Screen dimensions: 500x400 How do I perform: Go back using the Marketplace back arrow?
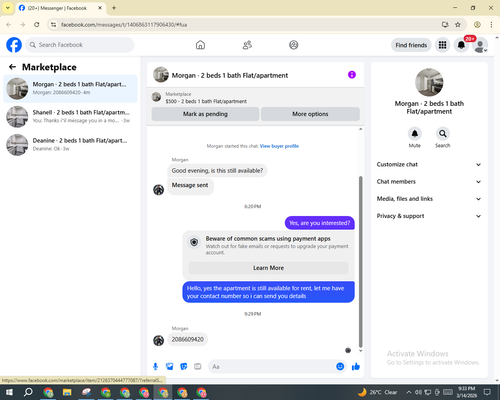click(x=12, y=67)
